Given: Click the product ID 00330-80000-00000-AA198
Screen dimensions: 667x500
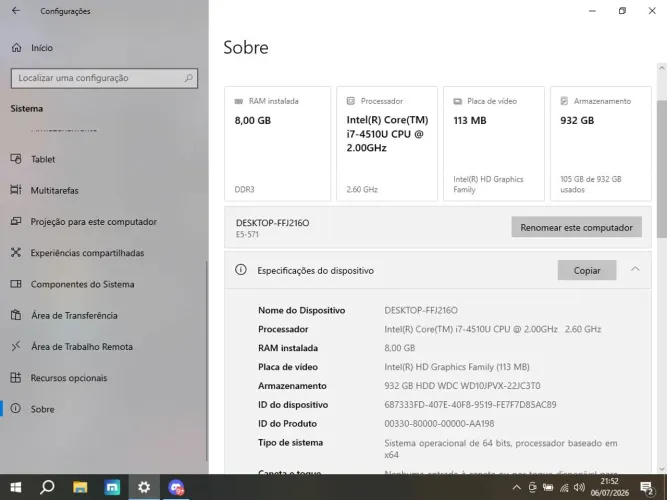Looking at the screenshot, I should point(439,423).
